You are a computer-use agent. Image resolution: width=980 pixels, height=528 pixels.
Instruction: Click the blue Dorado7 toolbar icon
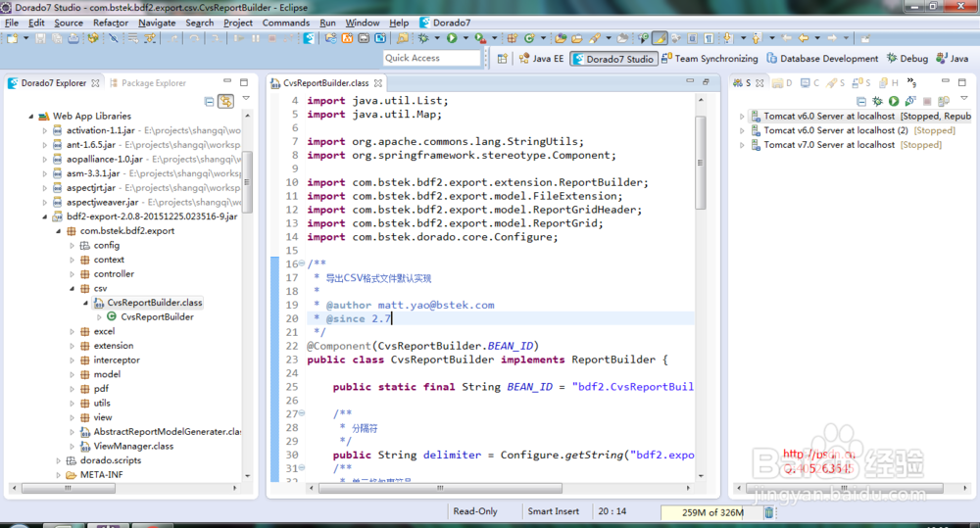[309, 38]
